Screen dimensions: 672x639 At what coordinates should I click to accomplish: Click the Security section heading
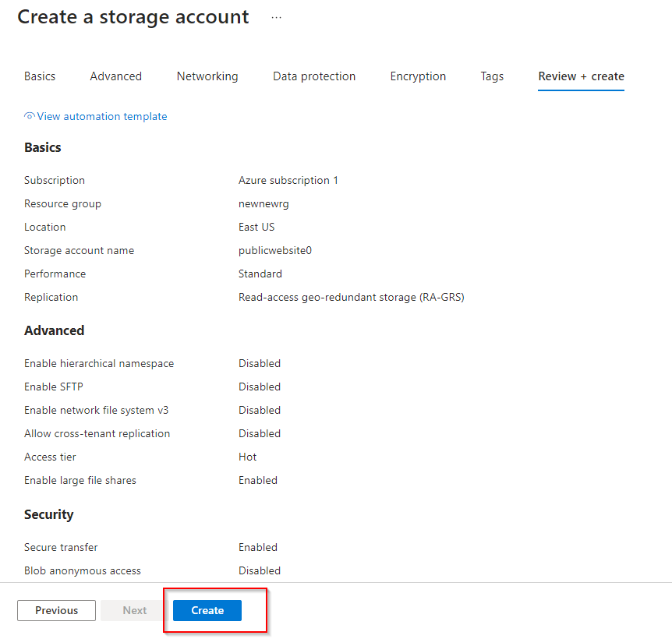pyautogui.click(x=49, y=514)
